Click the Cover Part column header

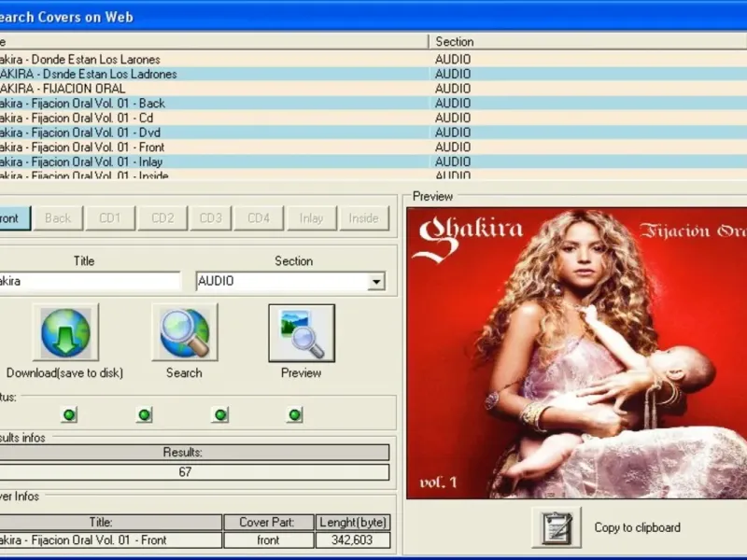[267, 523]
